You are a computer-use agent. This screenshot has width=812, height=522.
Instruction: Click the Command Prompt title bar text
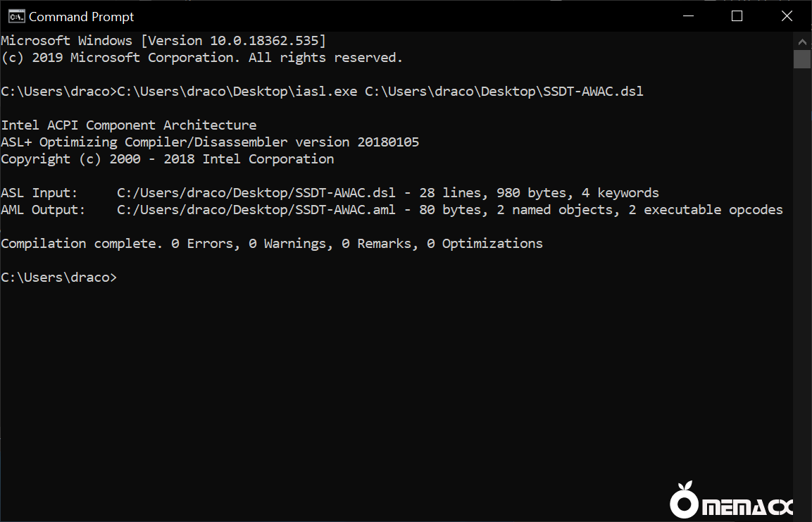[x=81, y=16]
